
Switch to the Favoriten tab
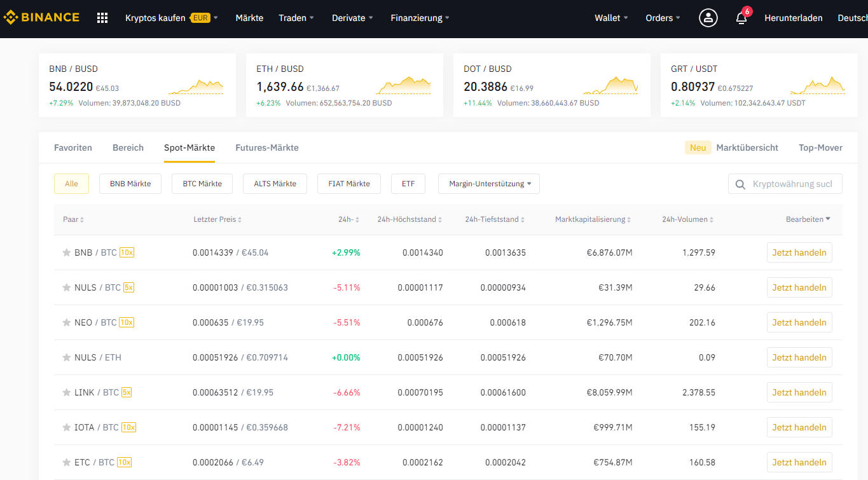click(73, 147)
